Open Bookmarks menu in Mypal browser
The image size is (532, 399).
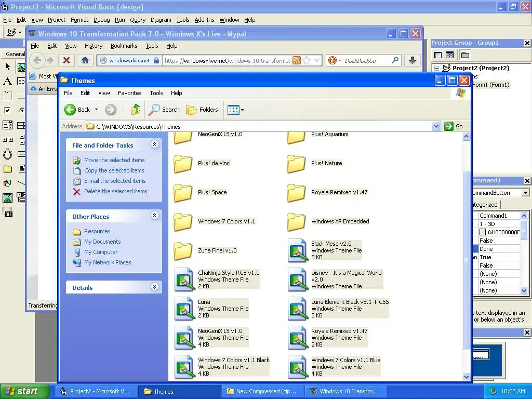click(124, 46)
